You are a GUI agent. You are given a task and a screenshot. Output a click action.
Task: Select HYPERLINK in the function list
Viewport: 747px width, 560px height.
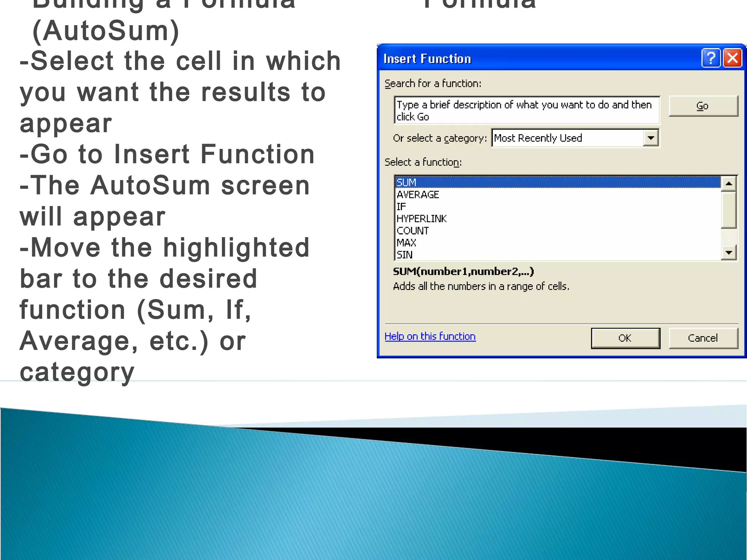pos(421,219)
